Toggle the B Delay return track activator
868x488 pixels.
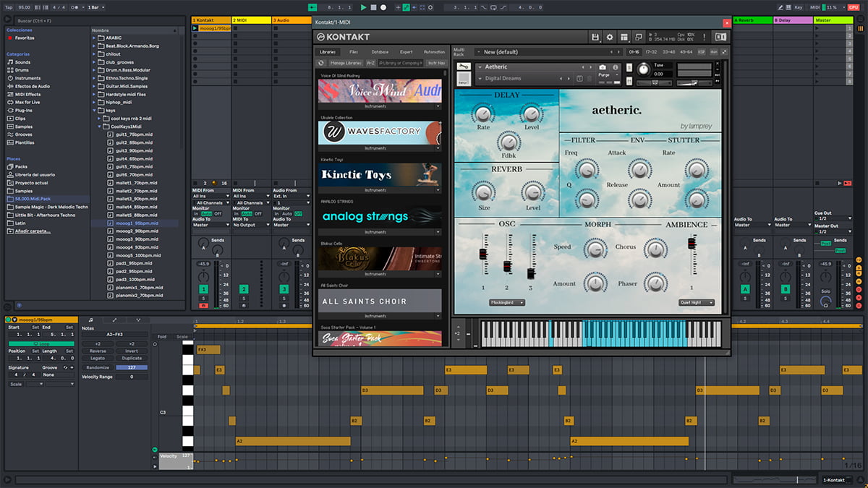point(786,289)
